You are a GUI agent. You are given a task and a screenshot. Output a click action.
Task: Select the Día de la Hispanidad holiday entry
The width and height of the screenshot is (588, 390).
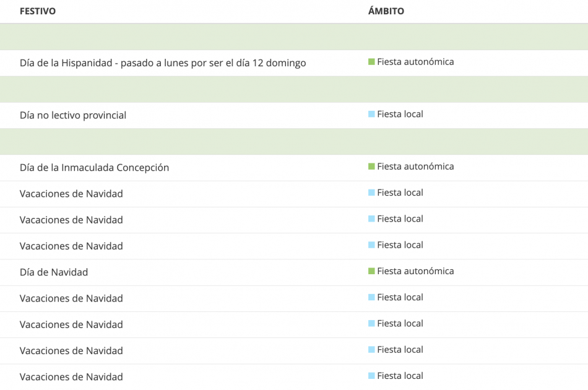pyautogui.click(x=162, y=63)
